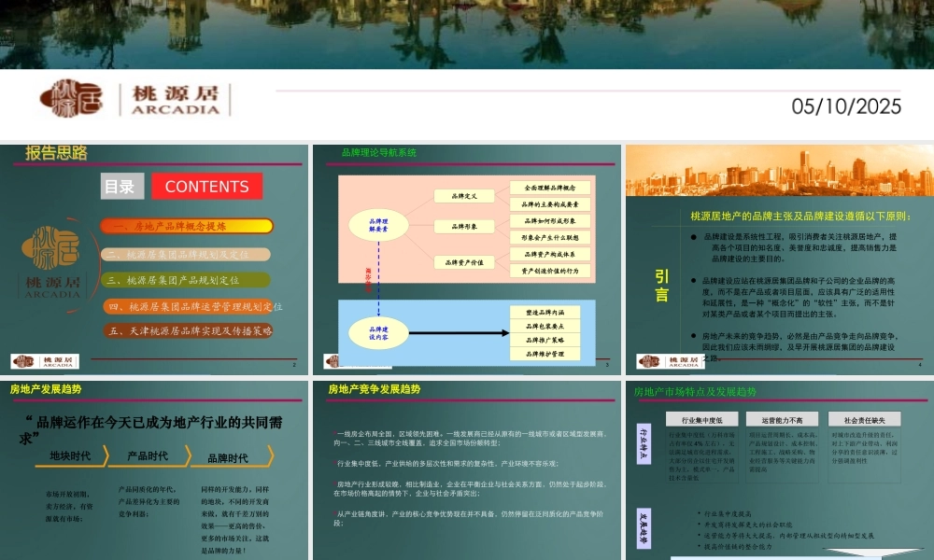Viewport: 934px width, 560px height.
Task: Click the Arcadia seal logo in the header
Action: 72,98
